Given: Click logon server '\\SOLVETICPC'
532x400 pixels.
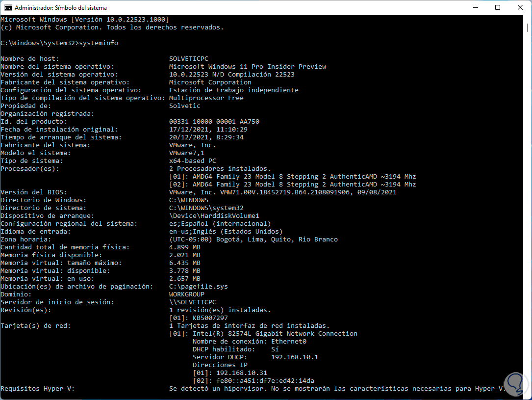Looking at the screenshot, I should click(192, 302).
